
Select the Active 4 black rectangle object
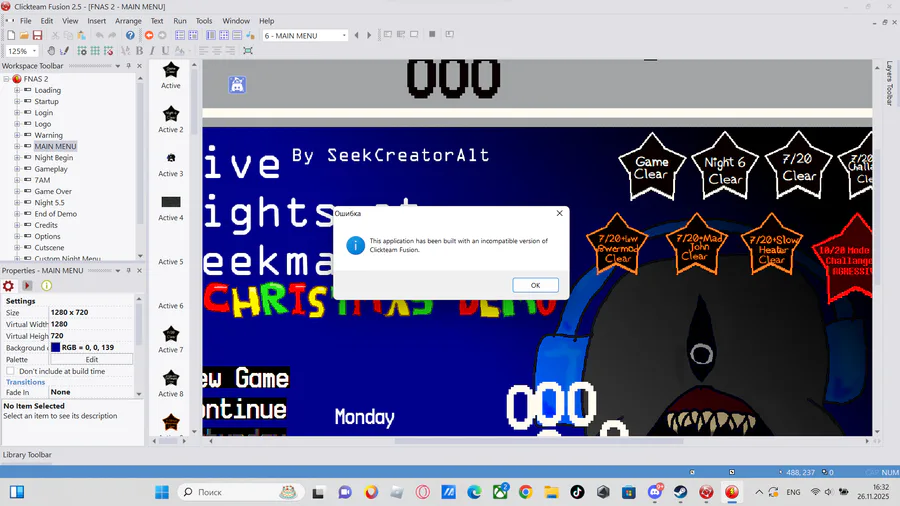(x=170, y=202)
